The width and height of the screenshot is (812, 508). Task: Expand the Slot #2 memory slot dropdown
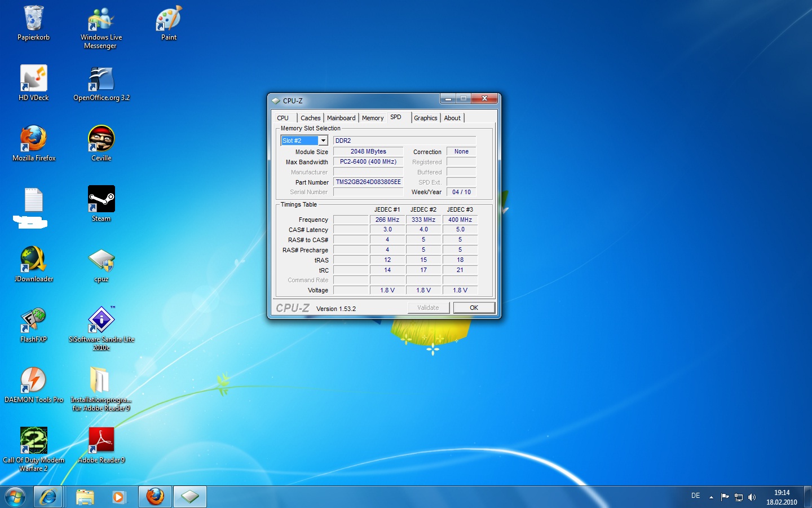click(323, 141)
